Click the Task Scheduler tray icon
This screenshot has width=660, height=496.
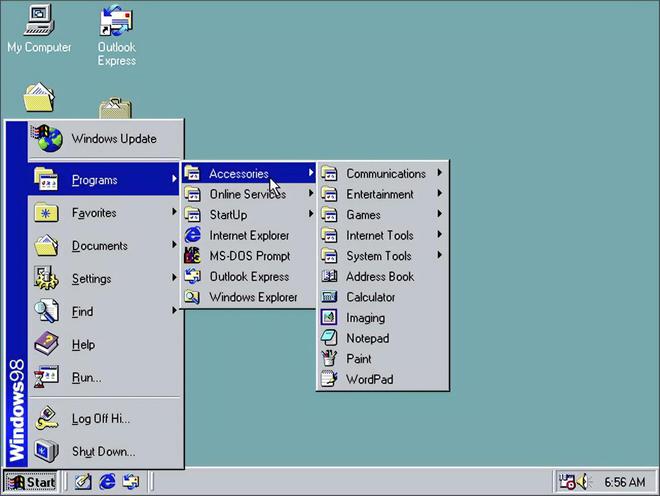click(567, 481)
